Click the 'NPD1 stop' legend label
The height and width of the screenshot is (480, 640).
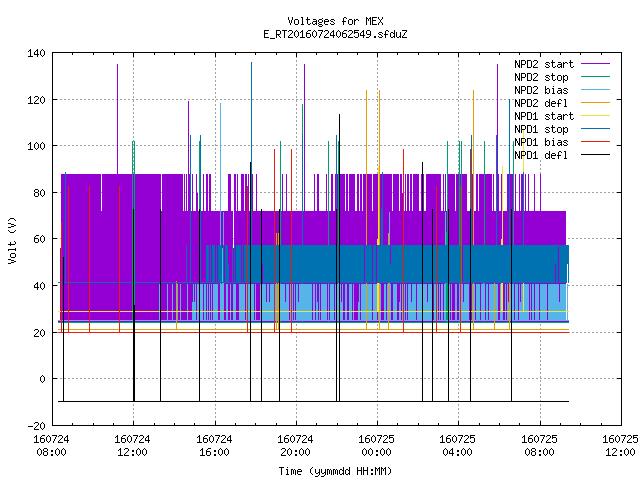[x=541, y=129]
